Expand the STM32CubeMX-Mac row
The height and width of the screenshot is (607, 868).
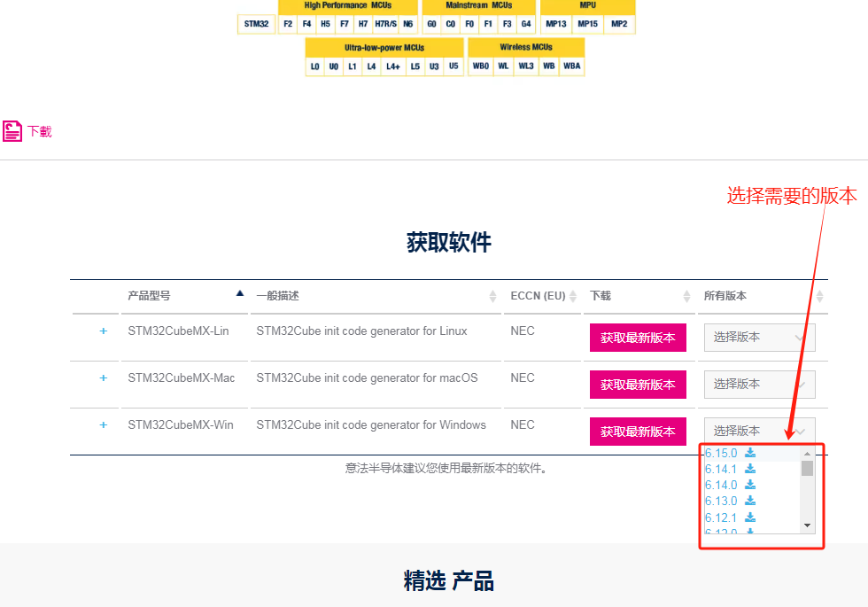[x=103, y=378]
